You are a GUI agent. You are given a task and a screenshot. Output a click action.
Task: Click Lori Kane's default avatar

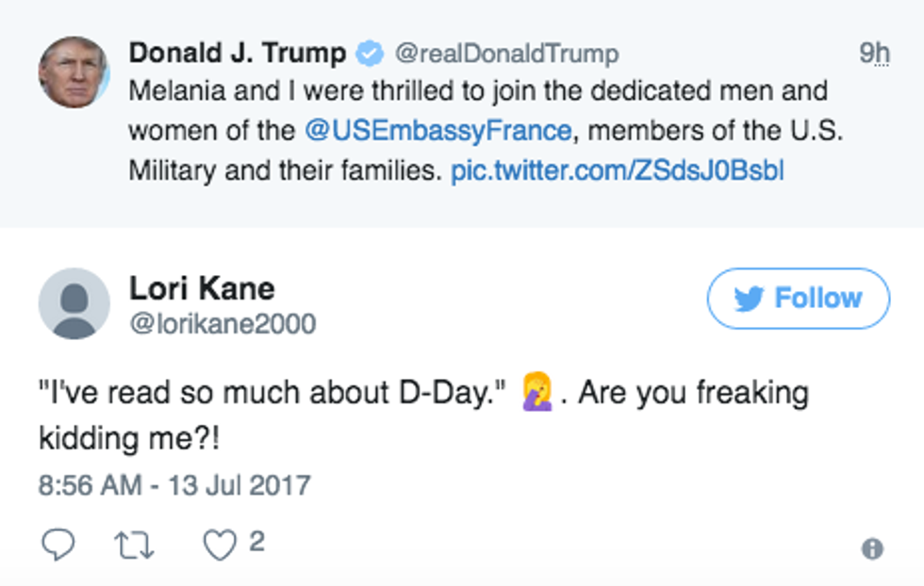tap(74, 303)
